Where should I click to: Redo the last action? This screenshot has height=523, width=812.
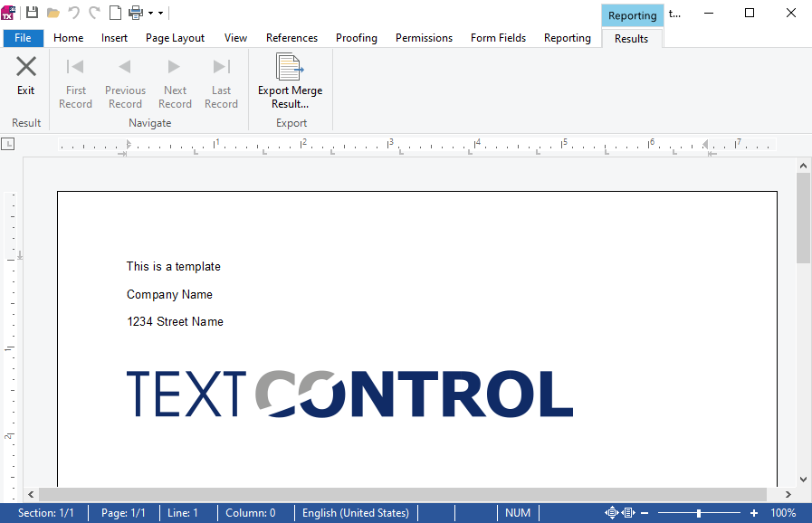coord(94,13)
